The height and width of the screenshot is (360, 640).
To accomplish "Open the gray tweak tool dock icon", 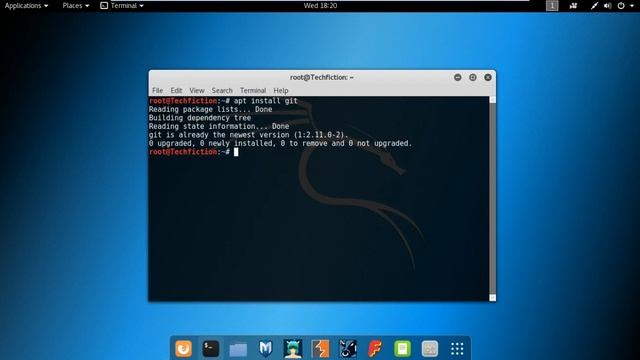I will coord(429,349).
